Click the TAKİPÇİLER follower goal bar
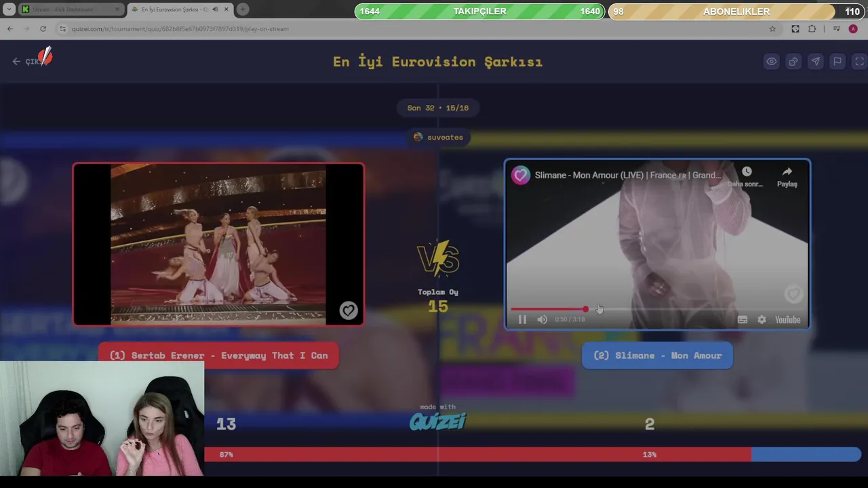868x488 pixels. point(479,12)
